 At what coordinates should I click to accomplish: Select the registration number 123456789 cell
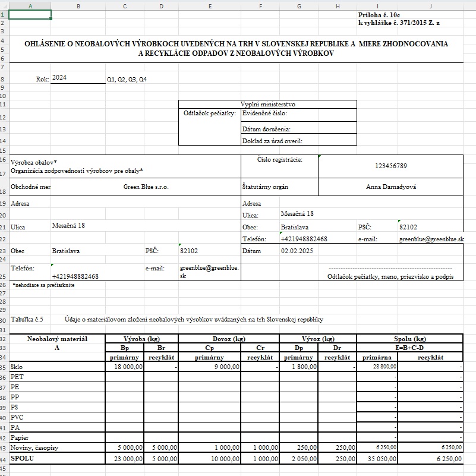[x=390, y=166]
